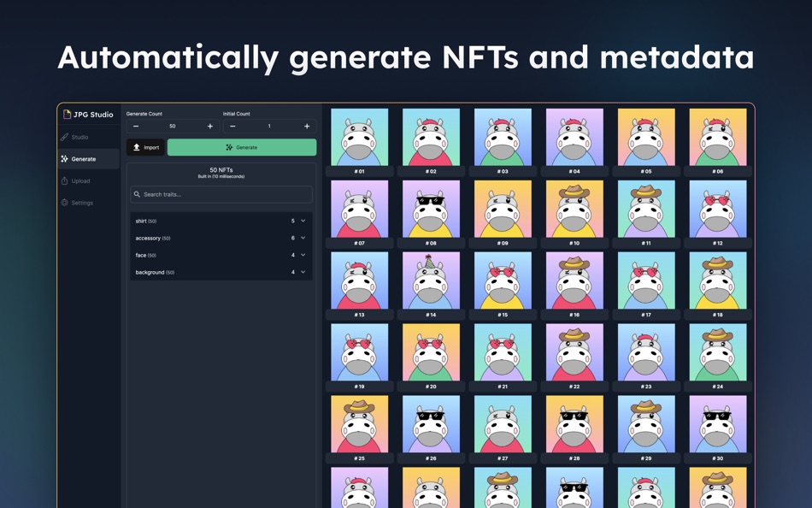Image resolution: width=812 pixels, height=508 pixels.
Task: Open NFT thumbnail #26
Action: pyautogui.click(x=431, y=424)
